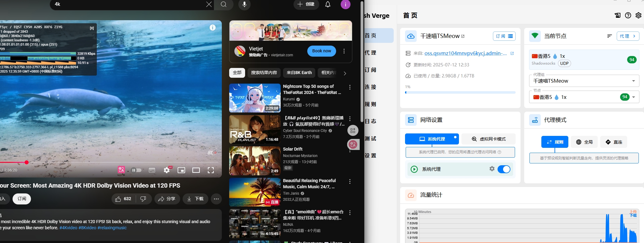644x243 pixels.
Task: Open 订阅 page in Clash Verge sidebar
Action: (x=371, y=70)
